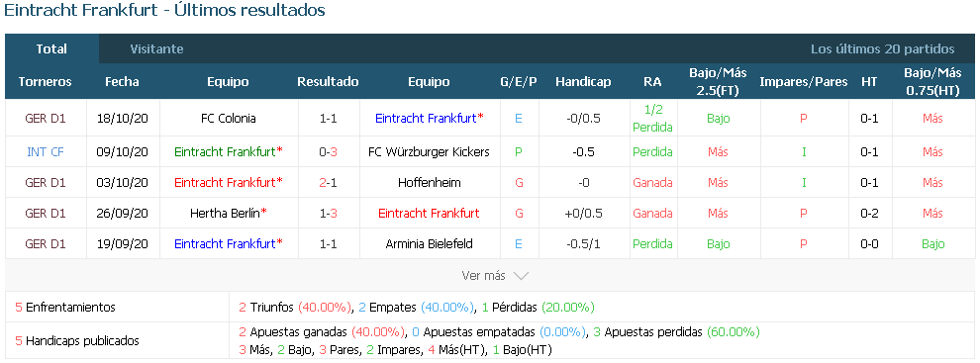Click the 1-1 result against Arminia Bielefeld
980x363 pixels.
click(328, 243)
